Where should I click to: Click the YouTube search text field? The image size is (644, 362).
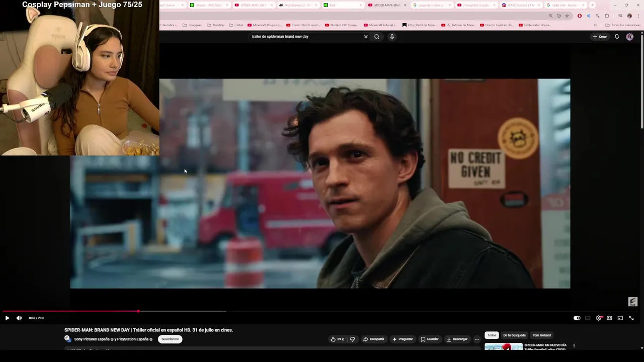[x=306, y=37]
